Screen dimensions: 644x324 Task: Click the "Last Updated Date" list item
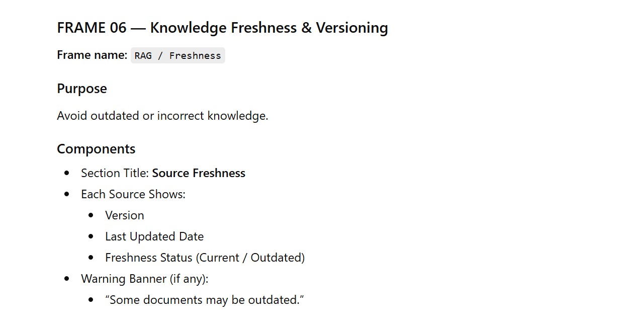point(154,236)
